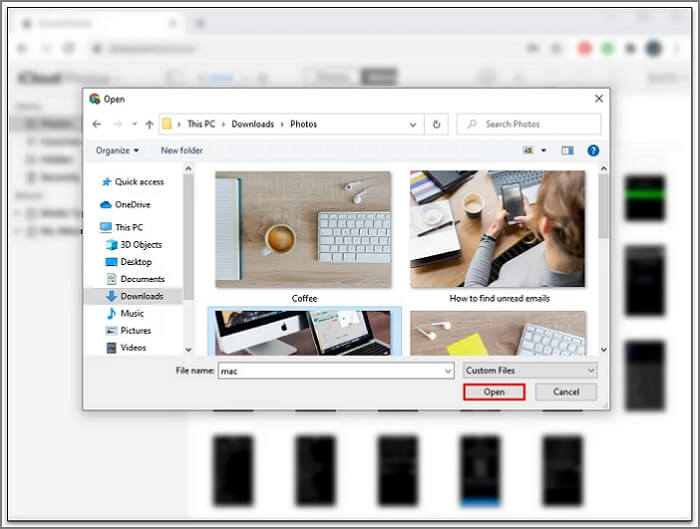Click the Quick access star icon
This screenshot has height=529, width=700.
click(106, 182)
